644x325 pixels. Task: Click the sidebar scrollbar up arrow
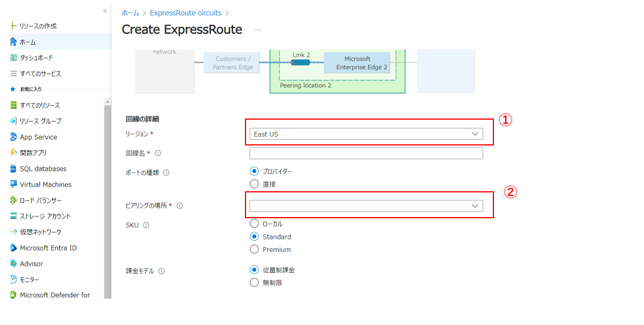(108, 101)
